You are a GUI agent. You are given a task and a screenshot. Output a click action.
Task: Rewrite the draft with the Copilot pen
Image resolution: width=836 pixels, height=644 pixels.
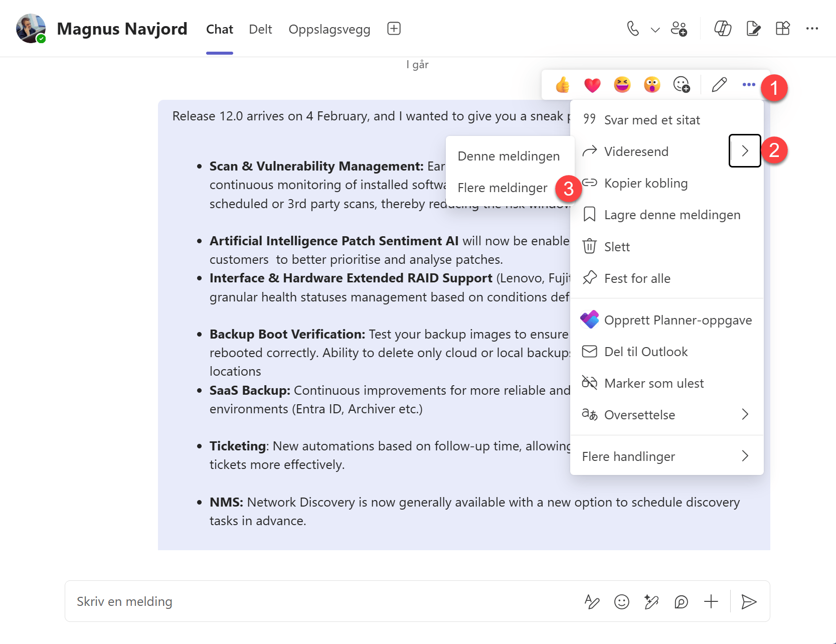(651, 601)
